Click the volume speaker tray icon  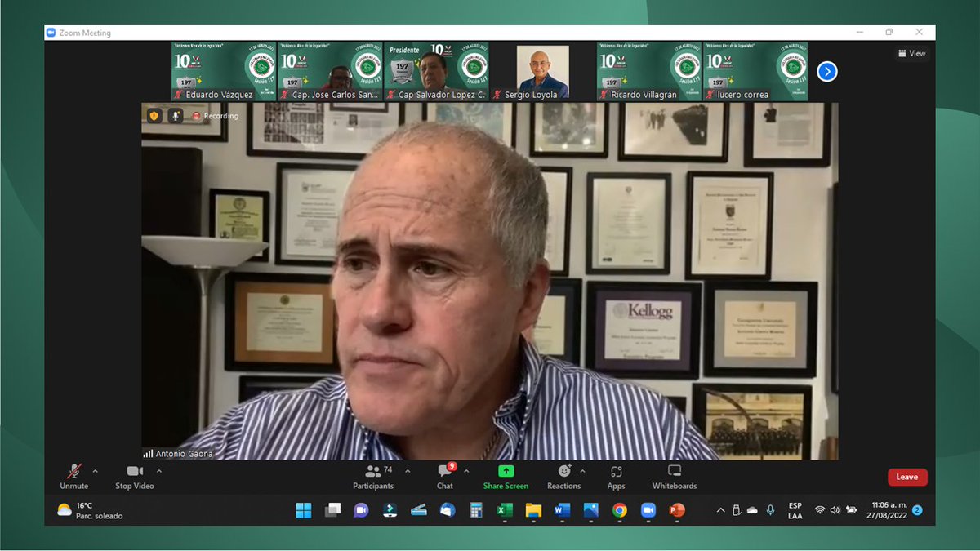click(x=835, y=510)
